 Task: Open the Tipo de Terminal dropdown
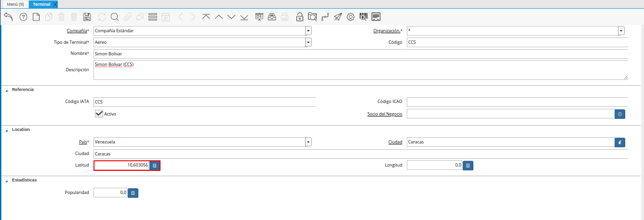tap(308, 42)
